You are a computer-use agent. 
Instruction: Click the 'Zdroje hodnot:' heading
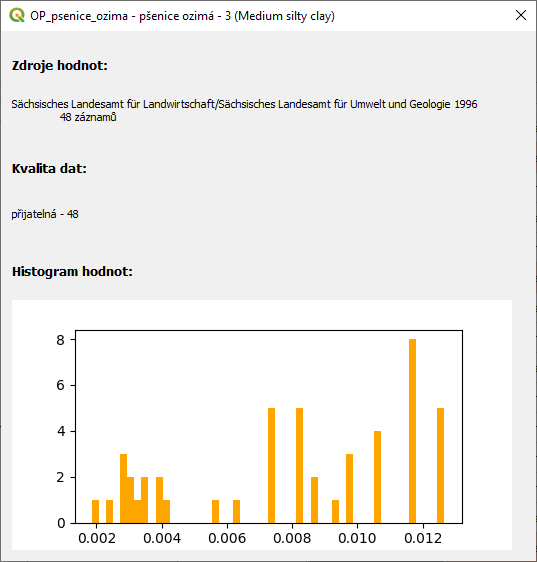point(60,66)
